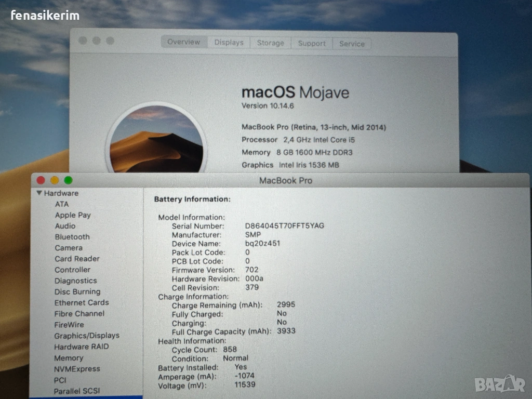Screen dimensions: 532x399
Task: Open the Storage tab
Action: 270,43
